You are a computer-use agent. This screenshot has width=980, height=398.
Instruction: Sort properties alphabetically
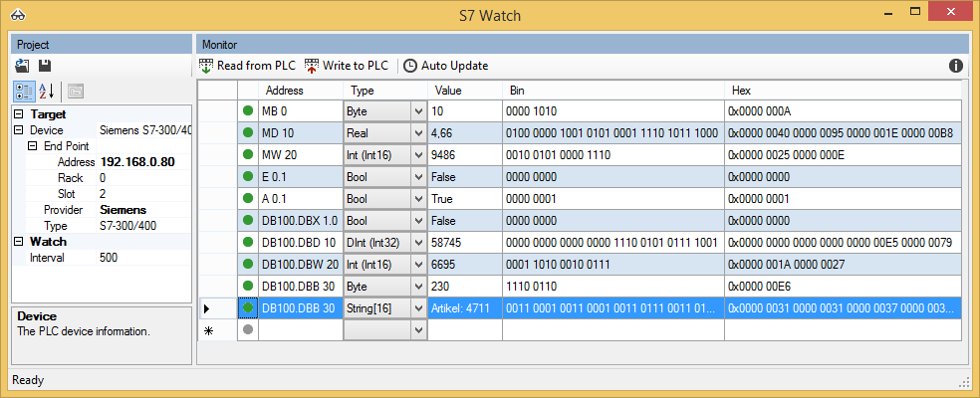pyautogui.click(x=46, y=92)
